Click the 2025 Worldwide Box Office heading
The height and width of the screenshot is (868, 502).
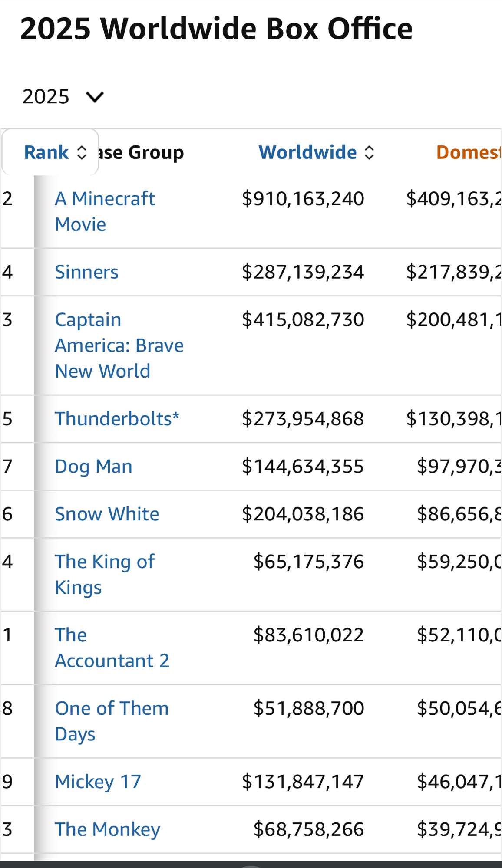coord(216,29)
